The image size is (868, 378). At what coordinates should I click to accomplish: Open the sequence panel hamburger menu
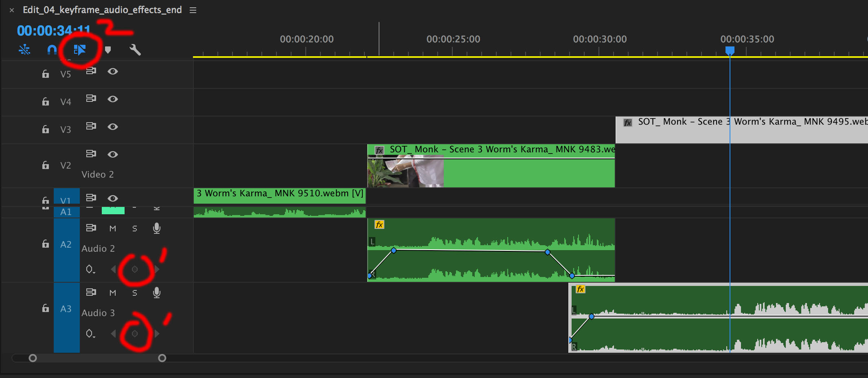(x=193, y=10)
